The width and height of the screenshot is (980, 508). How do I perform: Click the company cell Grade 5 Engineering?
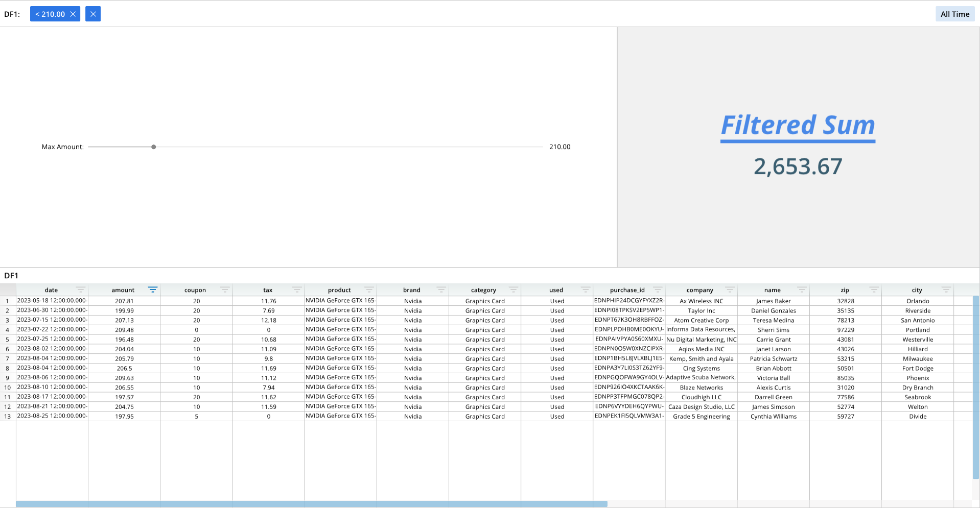coord(701,417)
